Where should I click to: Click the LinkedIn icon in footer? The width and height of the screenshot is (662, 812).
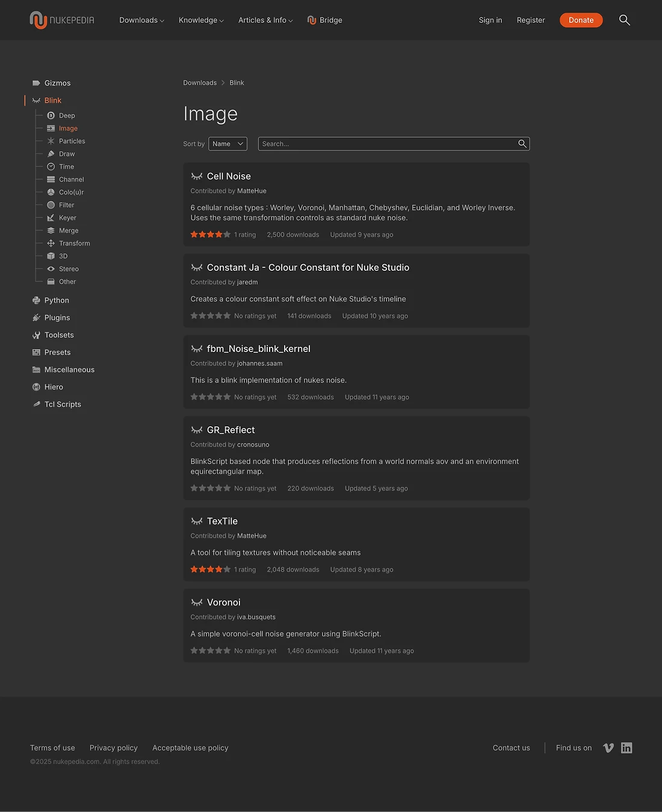pos(626,748)
